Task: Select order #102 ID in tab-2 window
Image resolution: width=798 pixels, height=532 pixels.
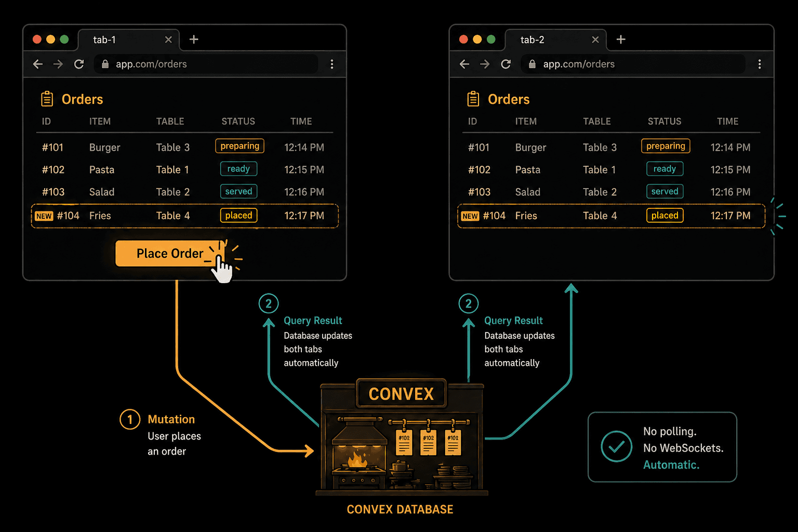Action: 479,170
